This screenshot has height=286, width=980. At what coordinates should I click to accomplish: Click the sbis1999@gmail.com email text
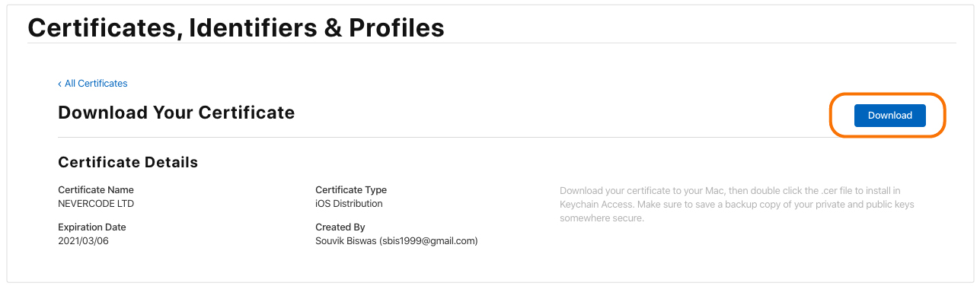[x=428, y=241]
